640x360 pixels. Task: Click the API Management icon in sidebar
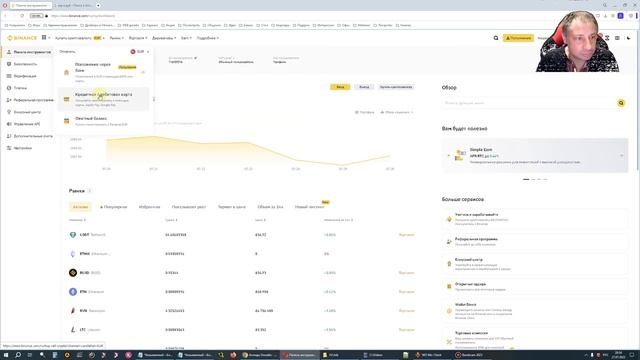click(x=9, y=124)
